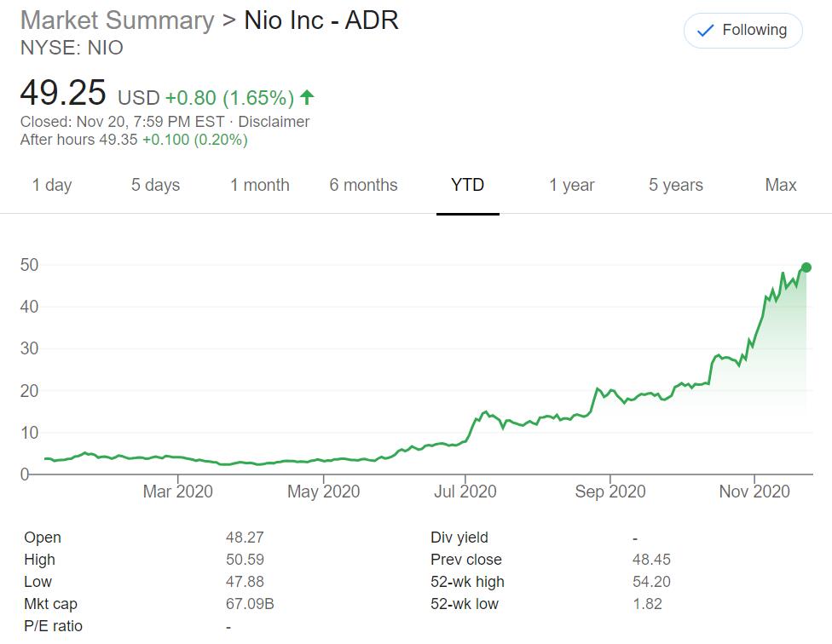Viewport: 832px width, 644px height.
Task: Show the 1 year performance chart
Action: point(571,185)
